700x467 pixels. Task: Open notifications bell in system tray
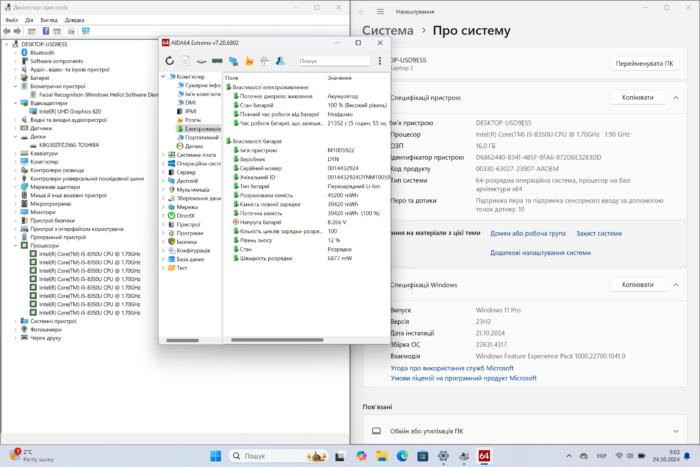[687, 456]
